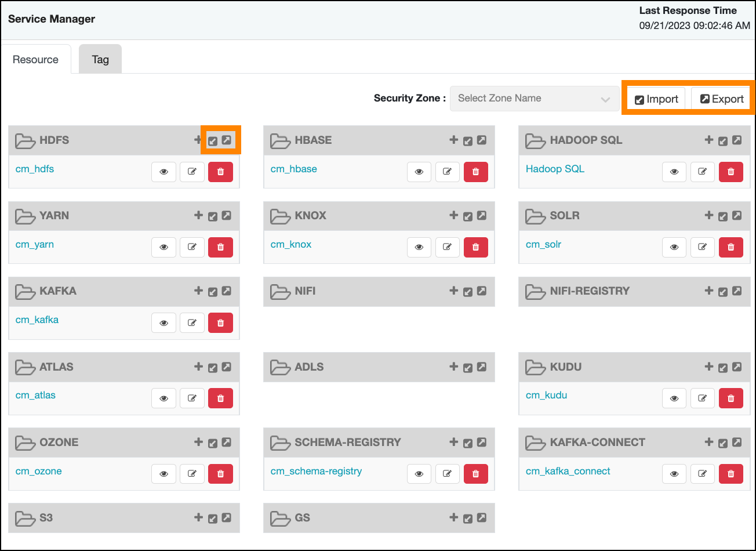This screenshot has height=551, width=756.
Task: Delete the cm_kafka service
Action: [220, 322]
